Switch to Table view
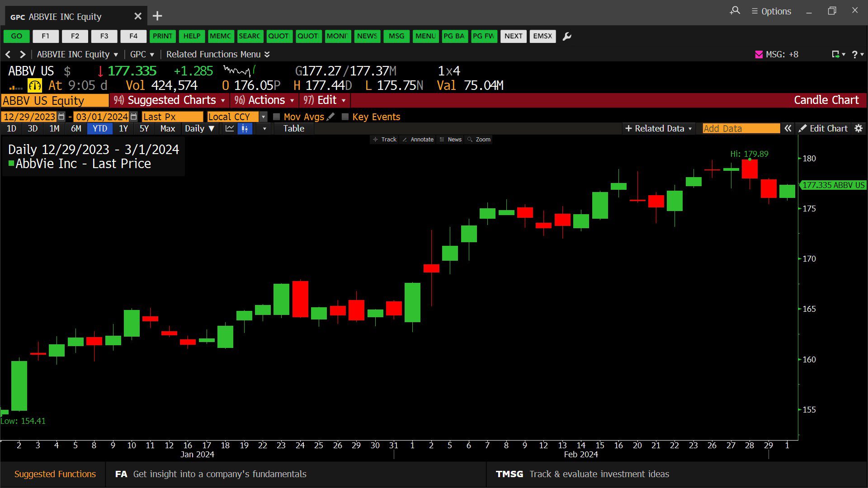868x488 pixels. (x=294, y=128)
